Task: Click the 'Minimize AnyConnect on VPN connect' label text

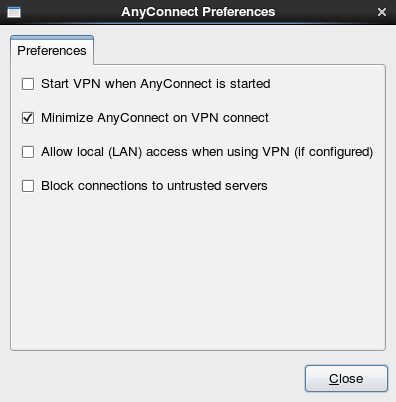Action: [155, 118]
